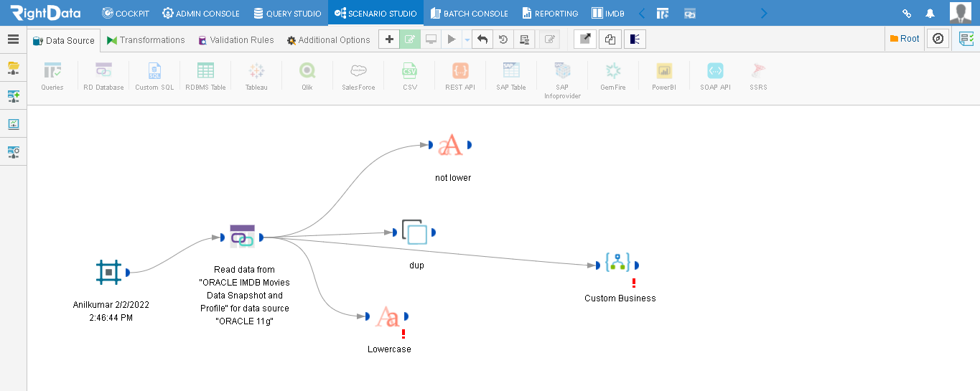
Task: Choose the REST API data source
Action: [460, 71]
